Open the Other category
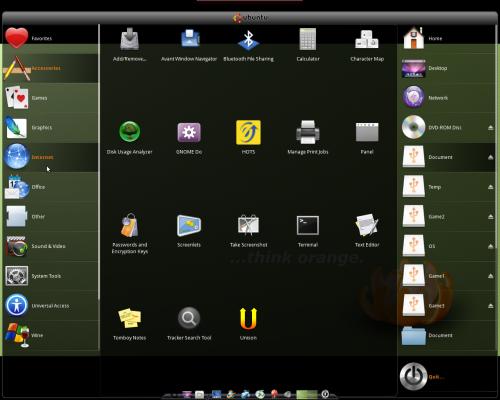 [x=51, y=216]
